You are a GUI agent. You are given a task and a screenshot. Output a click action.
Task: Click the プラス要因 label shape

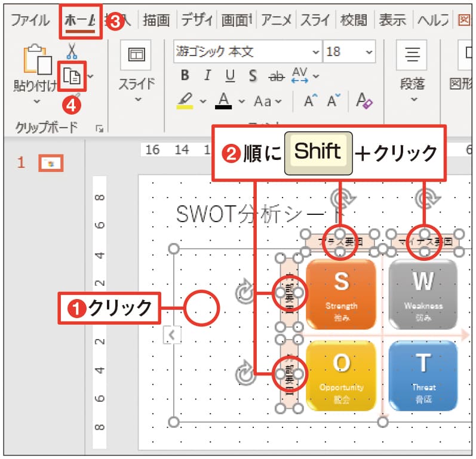pos(340,242)
